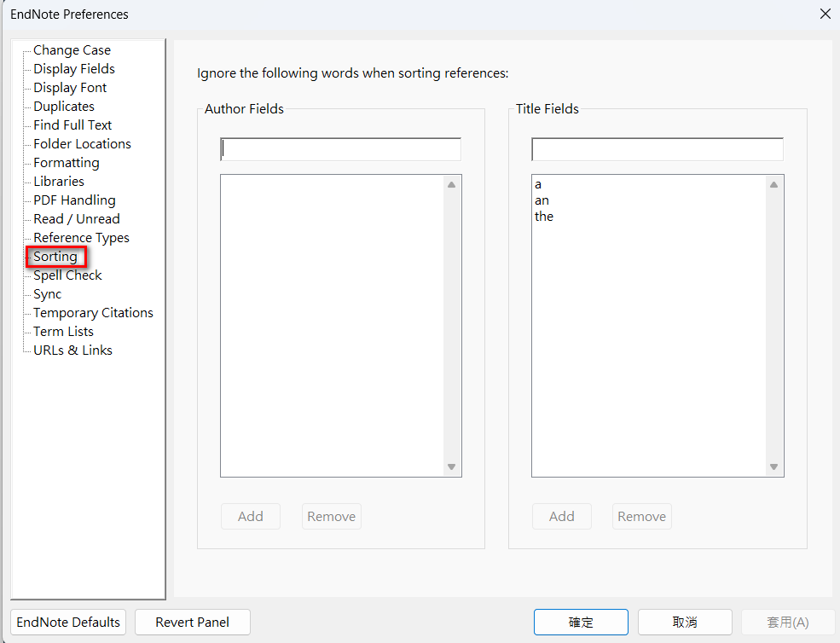Image resolution: width=840 pixels, height=643 pixels.
Task: Select the word "an" in Title Fields list
Action: pyautogui.click(x=542, y=200)
